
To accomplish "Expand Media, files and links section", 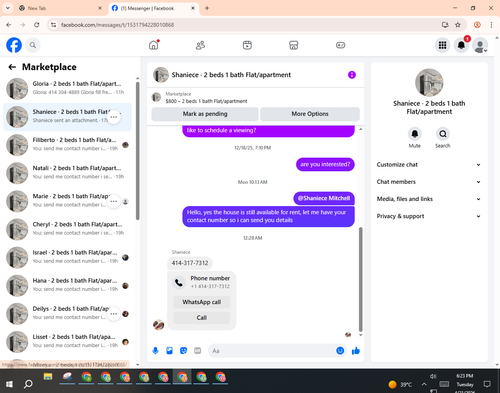I will point(429,199).
